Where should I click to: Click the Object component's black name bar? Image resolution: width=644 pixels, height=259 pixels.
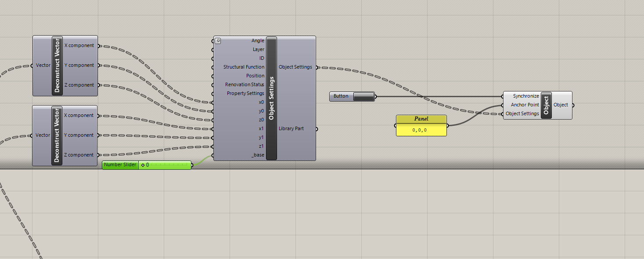tap(546, 105)
